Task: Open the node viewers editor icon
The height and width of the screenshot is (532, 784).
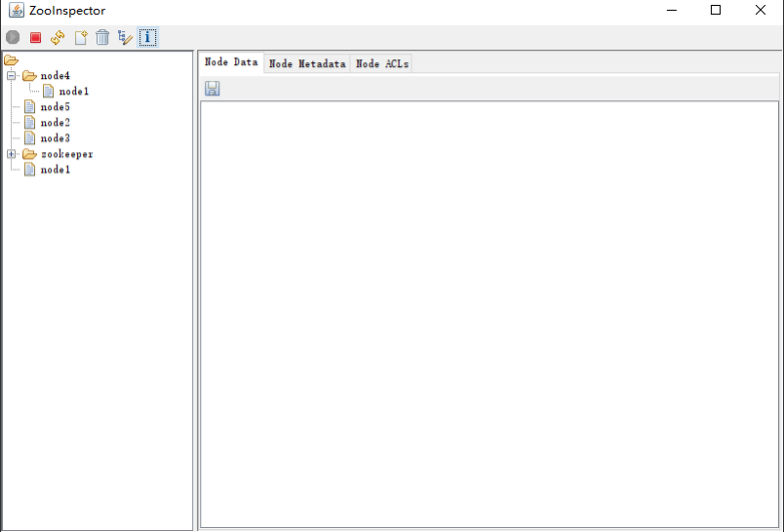Action: click(125, 37)
